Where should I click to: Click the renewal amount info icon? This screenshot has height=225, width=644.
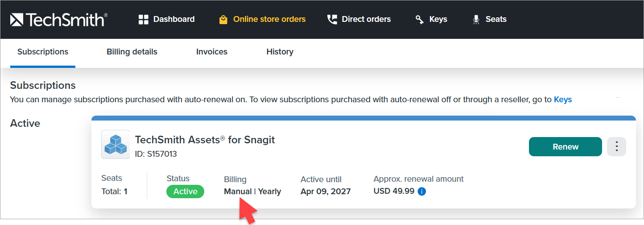[x=421, y=192]
